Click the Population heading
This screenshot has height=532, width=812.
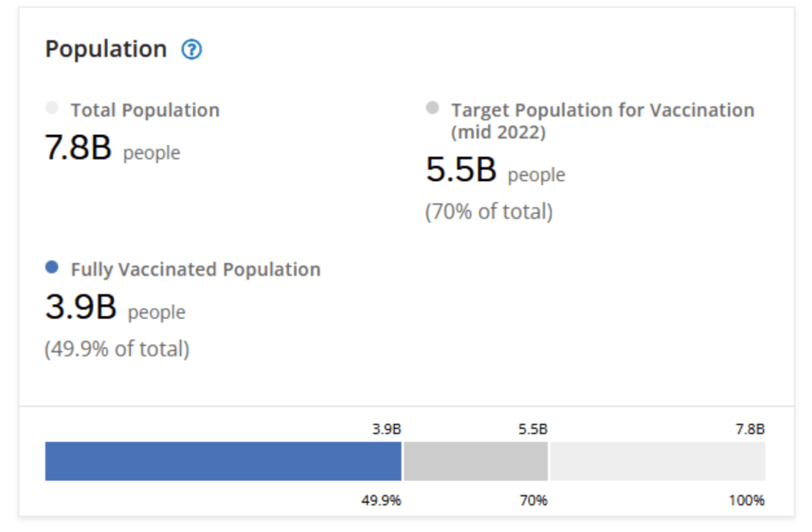[106, 49]
